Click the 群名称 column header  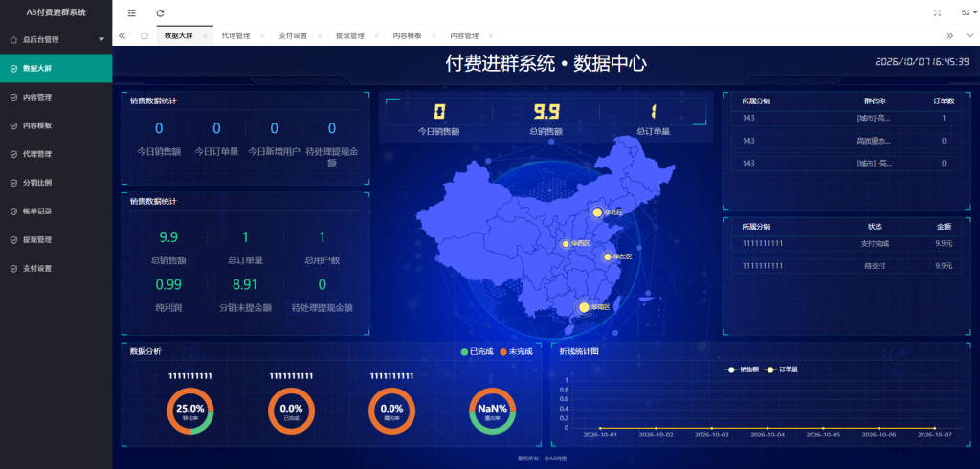click(875, 100)
